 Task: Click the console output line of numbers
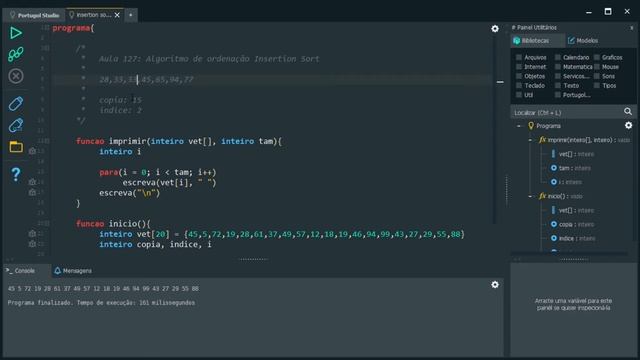pos(103,289)
